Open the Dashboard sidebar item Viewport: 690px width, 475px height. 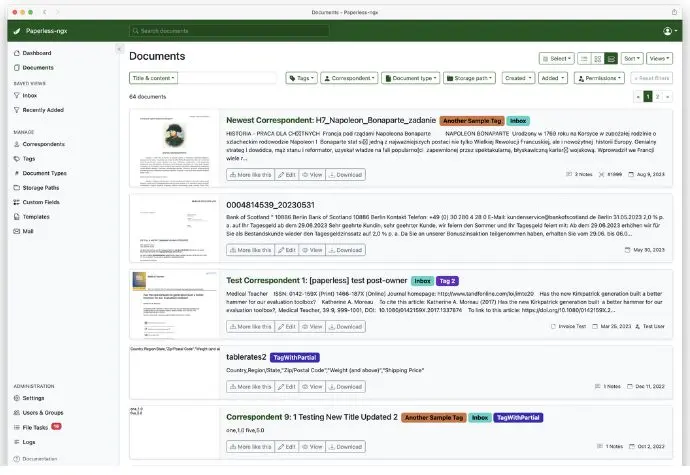[32, 53]
